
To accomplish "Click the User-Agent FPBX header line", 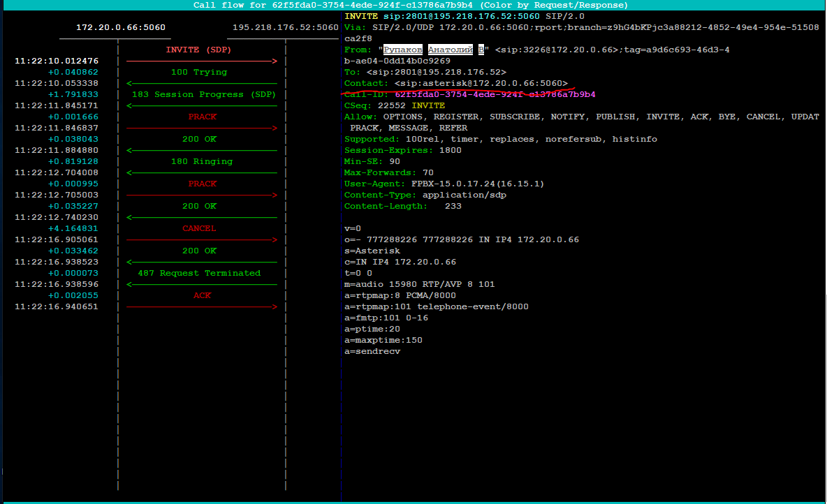I will 444,184.
